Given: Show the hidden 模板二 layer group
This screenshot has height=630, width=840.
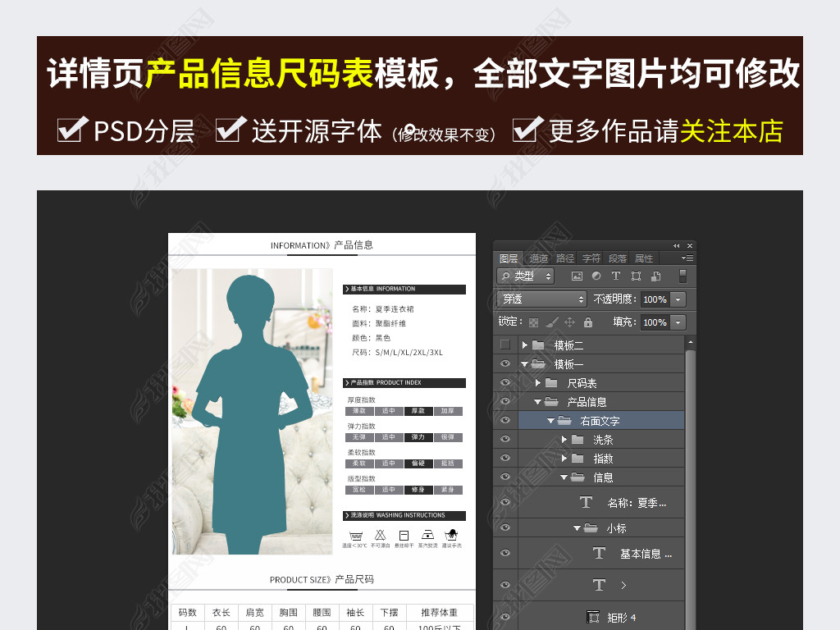Looking at the screenshot, I should tap(504, 345).
